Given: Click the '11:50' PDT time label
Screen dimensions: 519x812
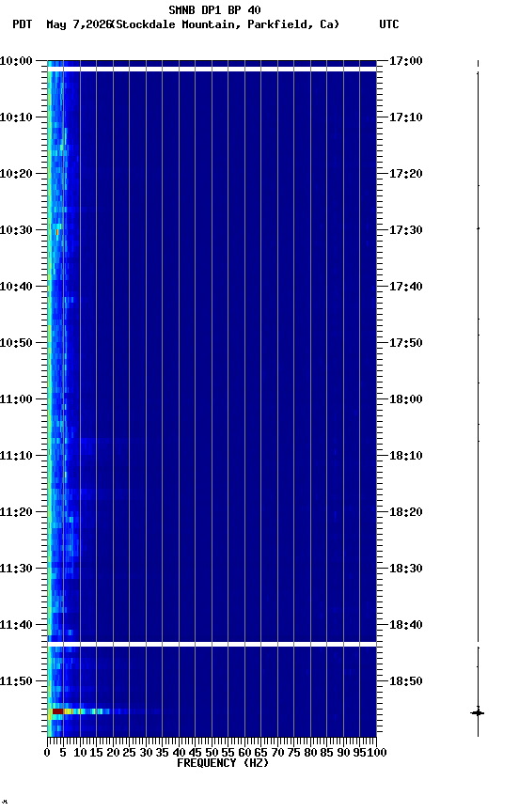Looking at the screenshot, I should tap(16, 682).
